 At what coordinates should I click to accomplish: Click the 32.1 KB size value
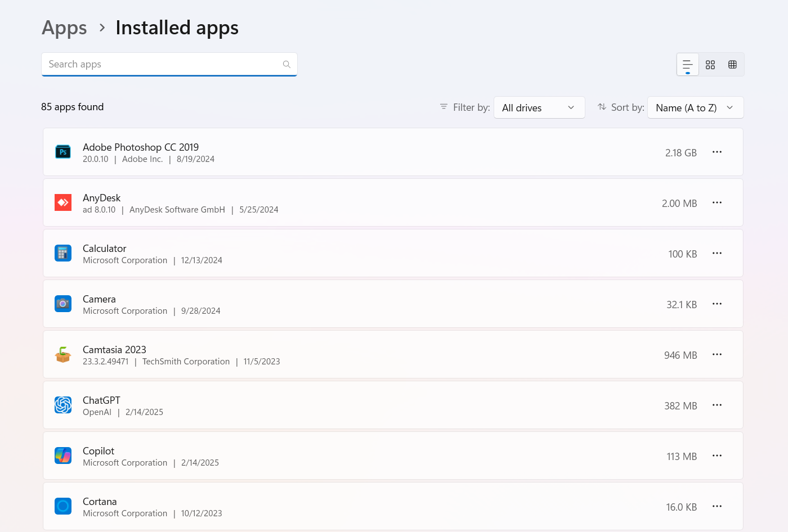682,305
